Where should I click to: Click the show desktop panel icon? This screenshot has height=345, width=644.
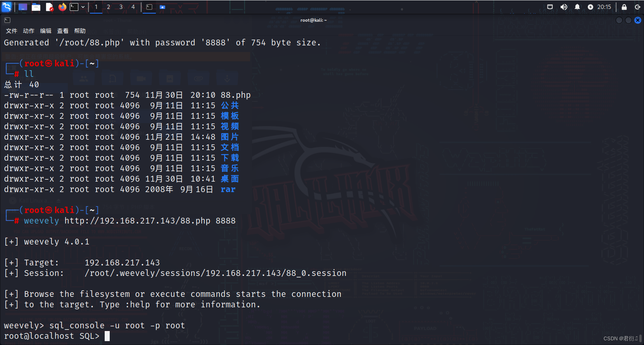pyautogui.click(x=23, y=7)
